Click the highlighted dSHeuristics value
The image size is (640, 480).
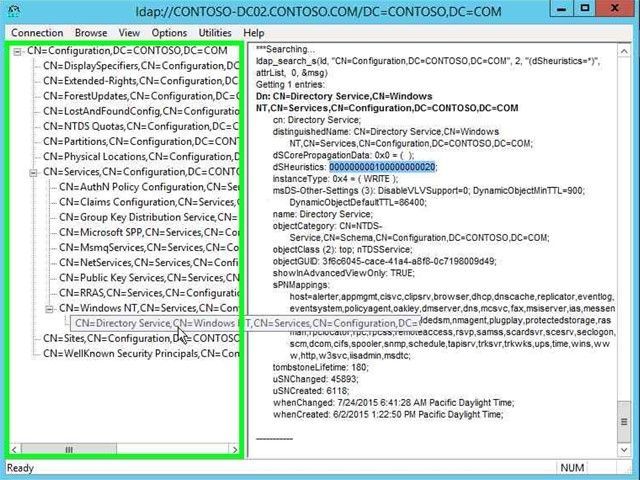(382, 167)
